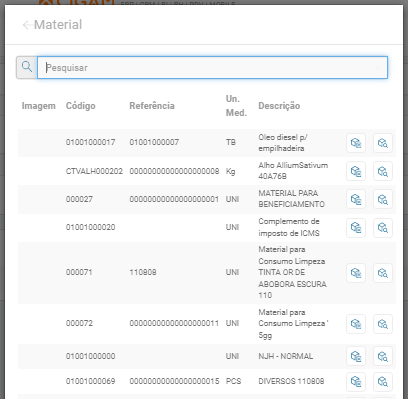Click the Descrição column header
This screenshot has width=408, height=399.
pyautogui.click(x=279, y=106)
